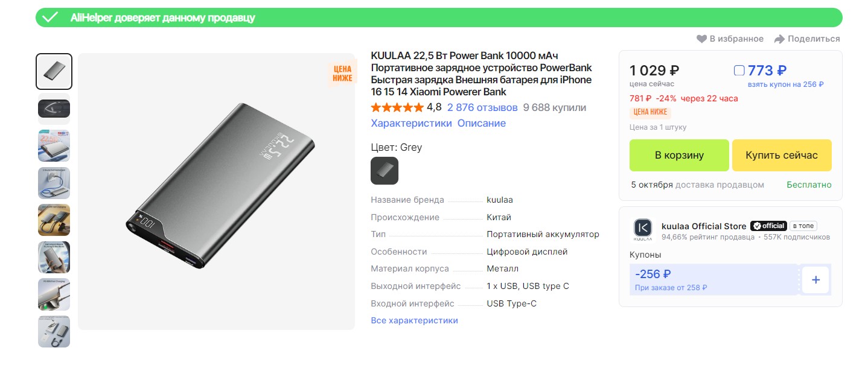Click the green AliHelper checkmark icon

pos(49,17)
